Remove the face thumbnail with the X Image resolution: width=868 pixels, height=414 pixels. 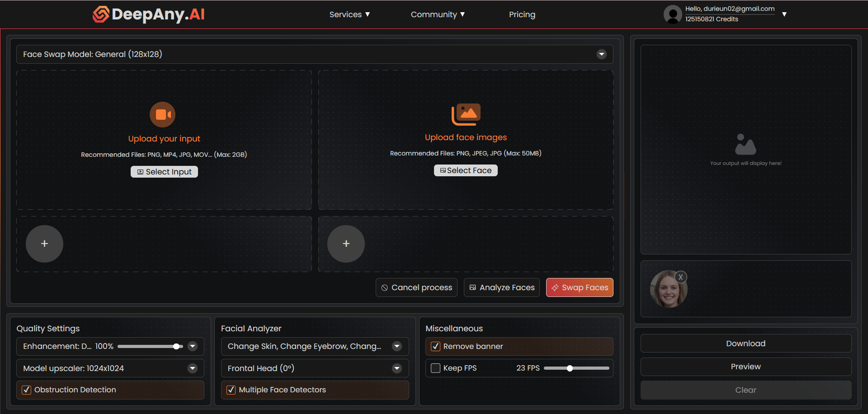pyautogui.click(x=681, y=277)
